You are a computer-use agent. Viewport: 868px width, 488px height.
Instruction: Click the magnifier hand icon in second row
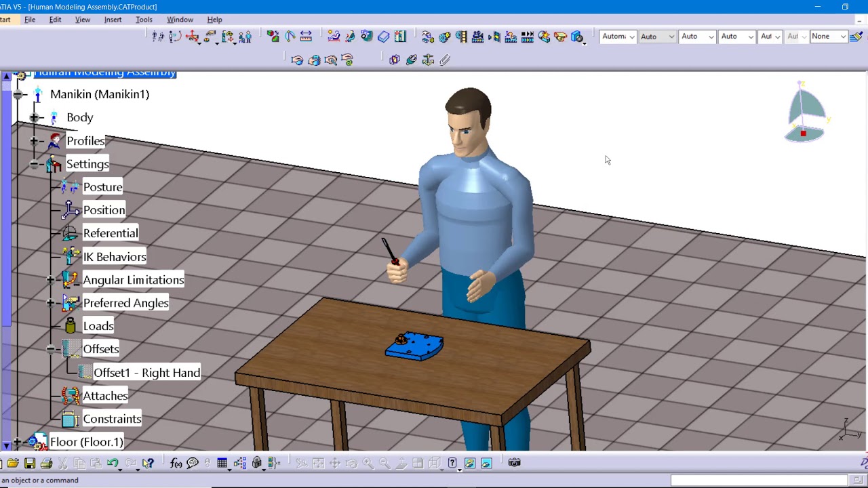[x=331, y=60]
